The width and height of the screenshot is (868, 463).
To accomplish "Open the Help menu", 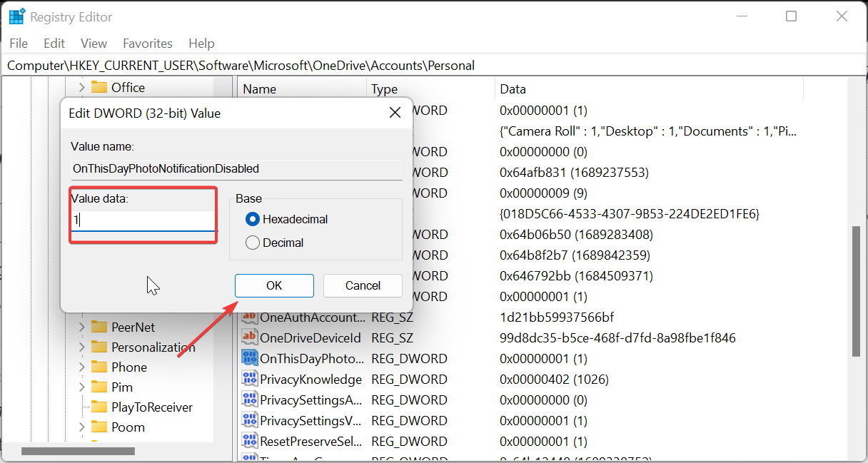I will coord(201,44).
